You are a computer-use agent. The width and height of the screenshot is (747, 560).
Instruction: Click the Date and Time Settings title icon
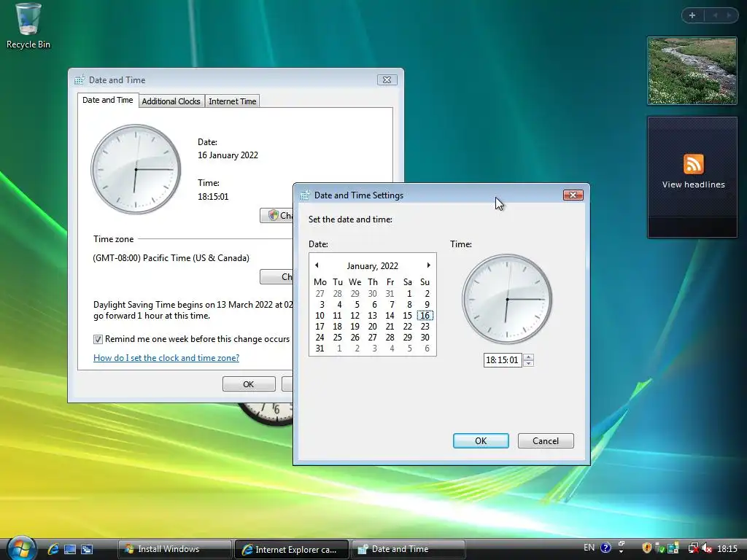[x=305, y=195]
